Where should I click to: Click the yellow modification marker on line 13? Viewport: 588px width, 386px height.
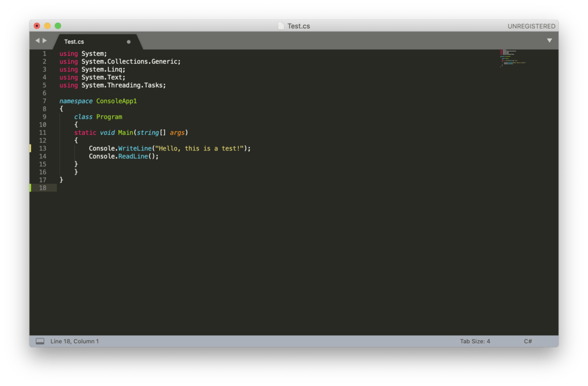31,148
